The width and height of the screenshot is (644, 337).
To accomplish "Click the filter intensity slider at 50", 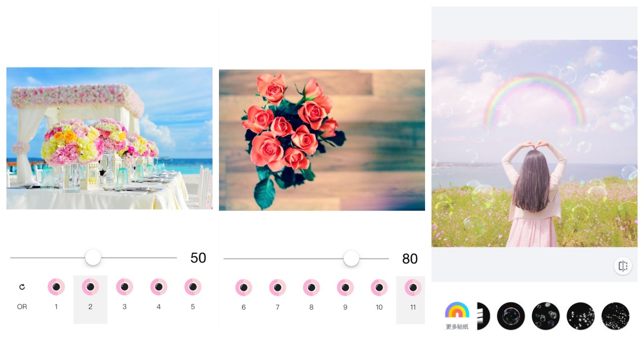I will coord(93,258).
